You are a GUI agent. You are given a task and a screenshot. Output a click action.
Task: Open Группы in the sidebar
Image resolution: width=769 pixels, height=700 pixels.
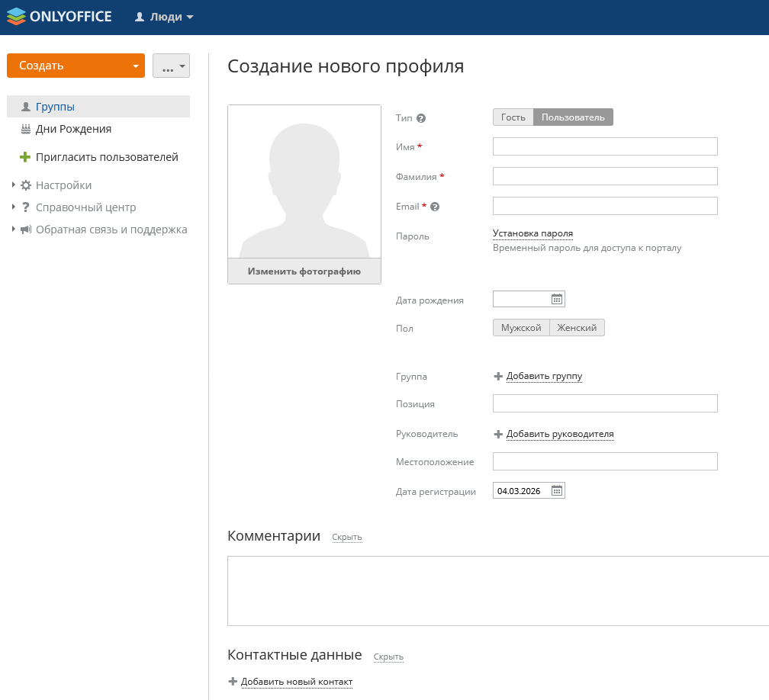[x=55, y=107]
